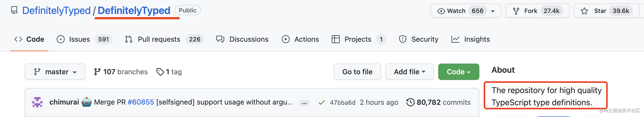The width and height of the screenshot is (644, 117).
Task: Open the master branch selector
Action: pyautogui.click(x=55, y=72)
